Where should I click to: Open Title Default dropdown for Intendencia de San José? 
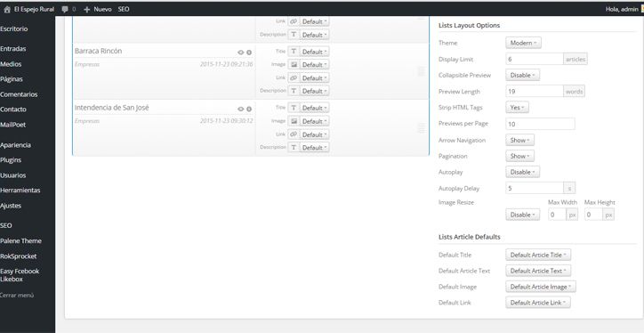(x=315, y=108)
